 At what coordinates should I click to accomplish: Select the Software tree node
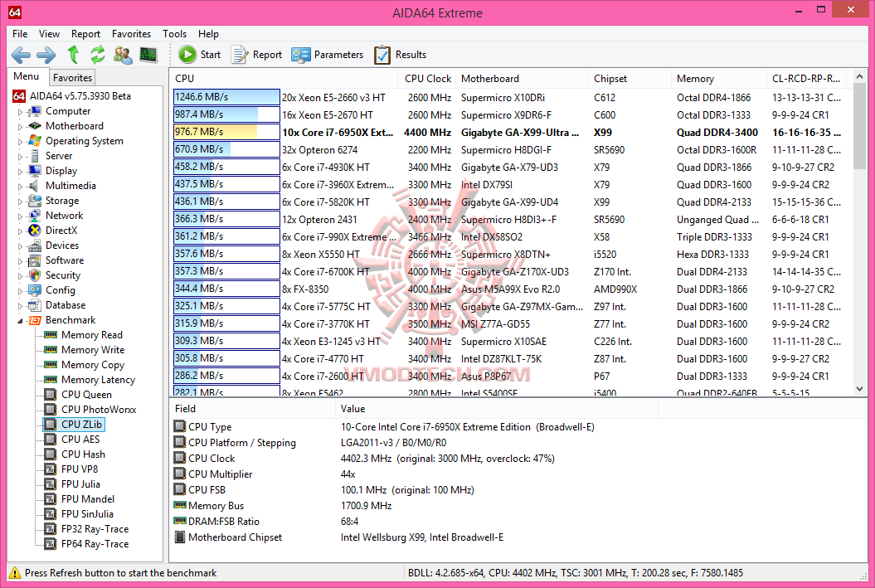65,260
